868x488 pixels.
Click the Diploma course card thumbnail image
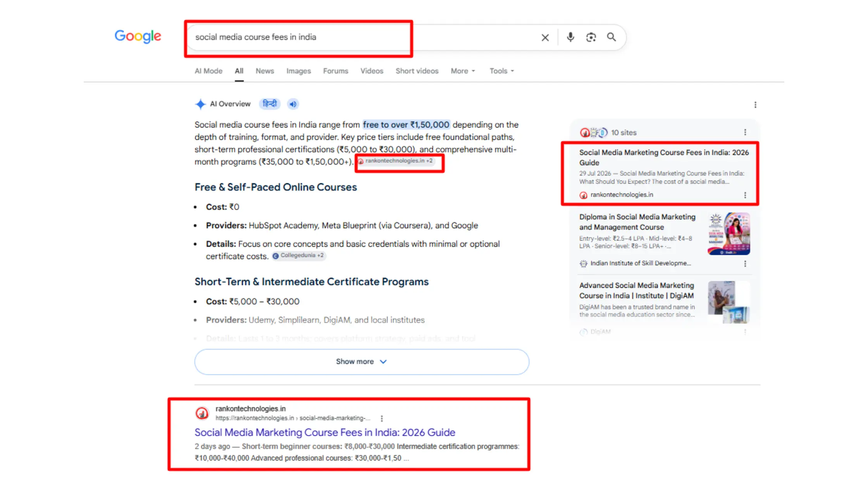pyautogui.click(x=728, y=234)
